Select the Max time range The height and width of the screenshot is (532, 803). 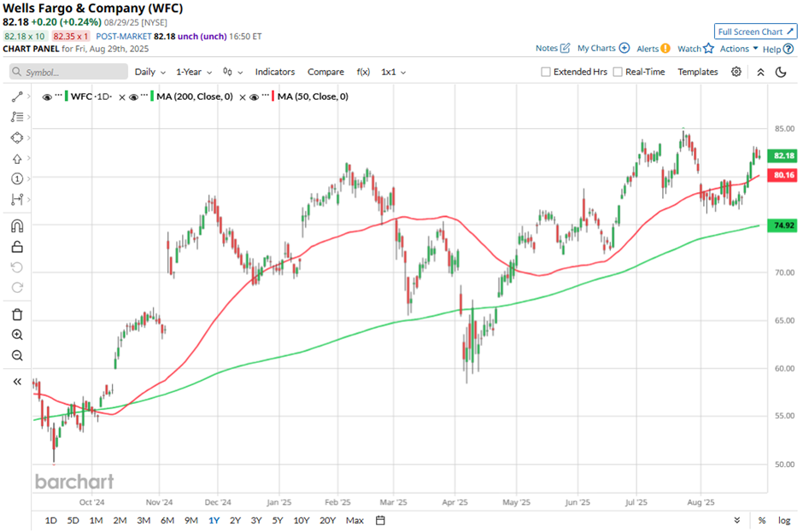click(355, 520)
